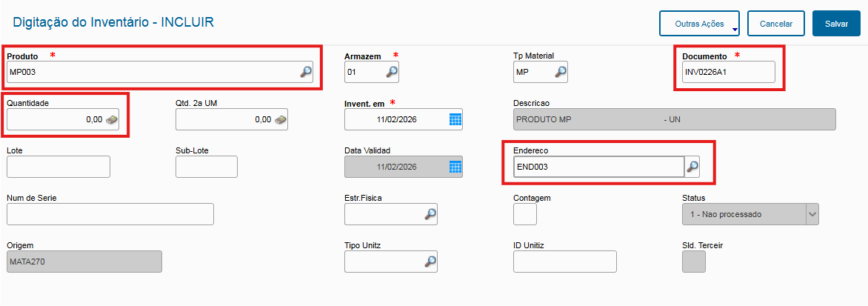Screen dimensions: 868x306
Task: Open the Produto lookup magnifier
Action: [306, 72]
